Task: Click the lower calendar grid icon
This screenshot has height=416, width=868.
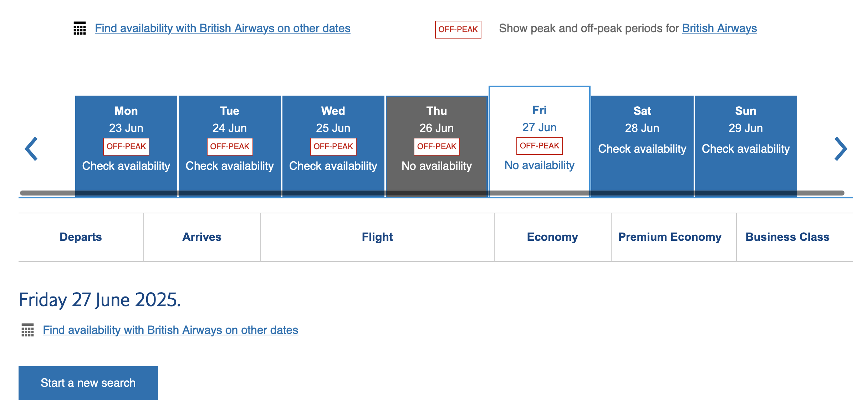Action: (x=27, y=330)
